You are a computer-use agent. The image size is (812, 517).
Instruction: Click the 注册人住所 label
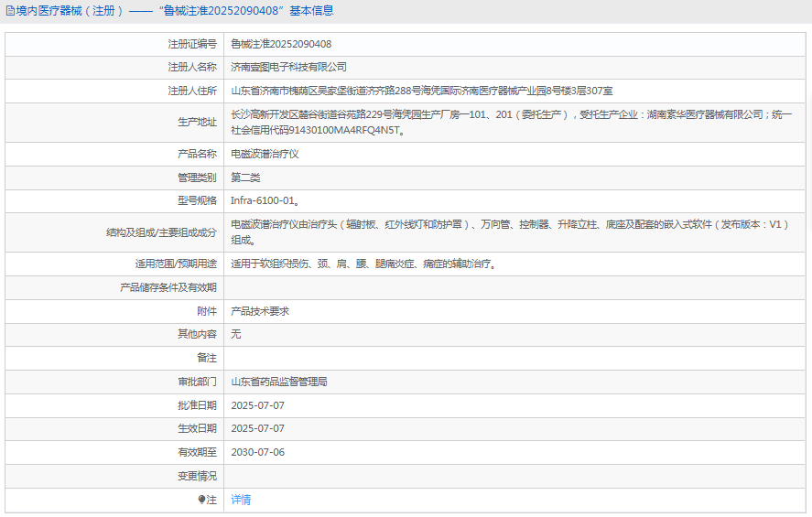click(x=192, y=91)
